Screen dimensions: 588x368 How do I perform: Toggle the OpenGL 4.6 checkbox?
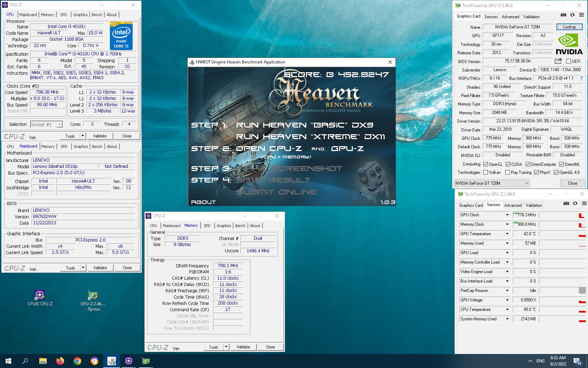click(x=556, y=172)
